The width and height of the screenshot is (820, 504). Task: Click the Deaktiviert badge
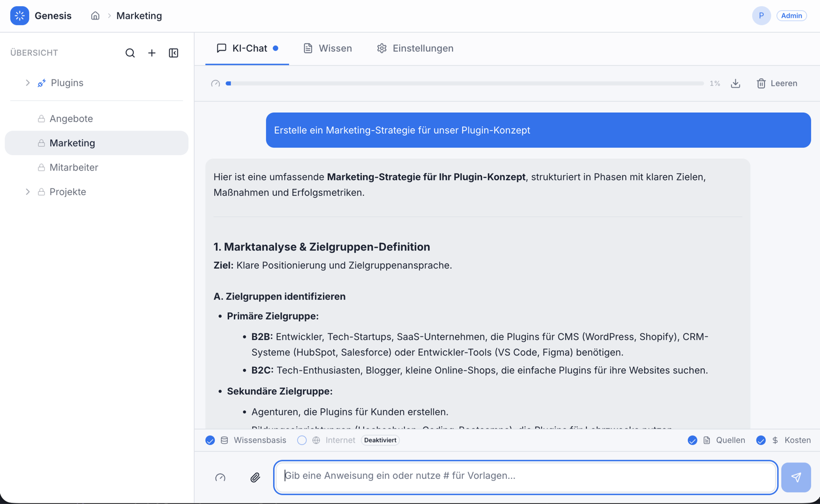pyautogui.click(x=380, y=440)
